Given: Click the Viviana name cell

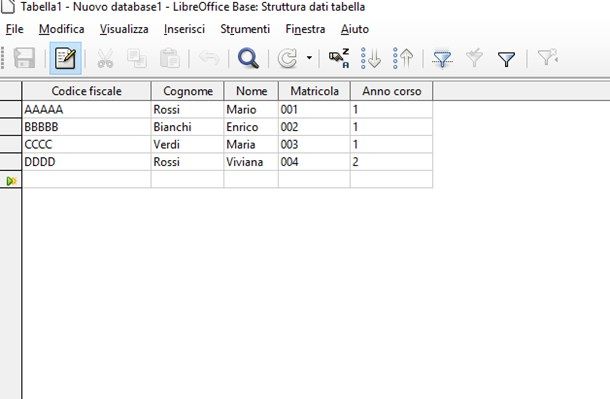Looking at the screenshot, I should (251, 162).
